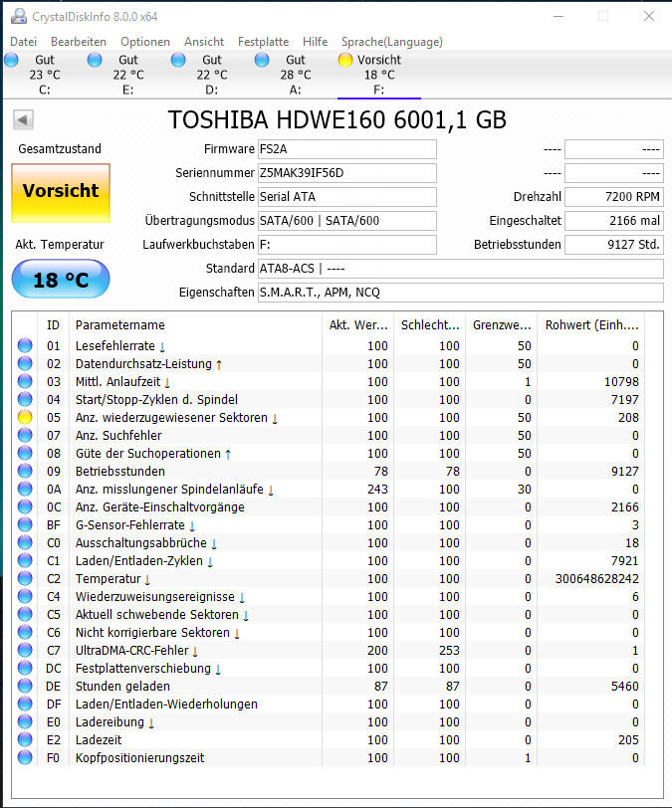
Task: Click the CrystalDiskInfo app icon in title bar
Action: click(19, 16)
